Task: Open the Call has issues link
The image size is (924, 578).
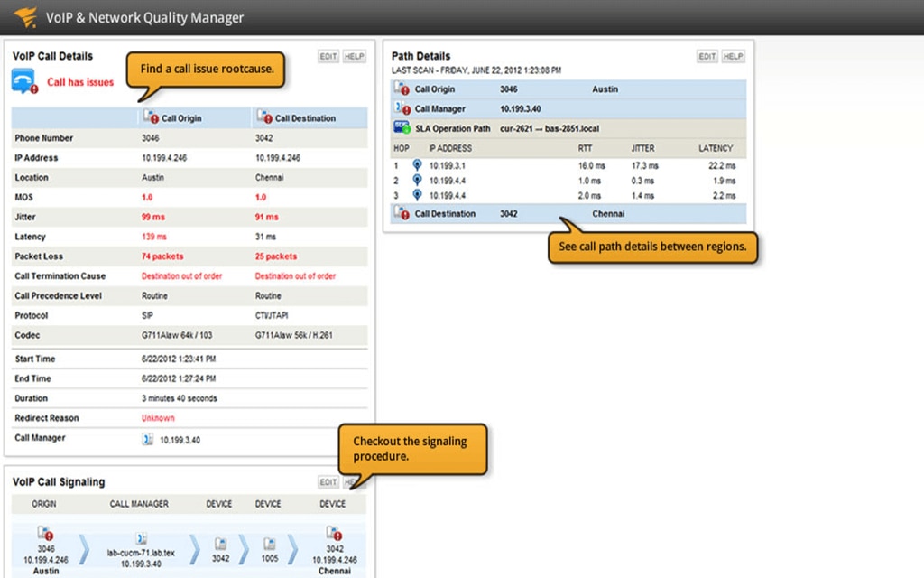Action: tap(80, 82)
